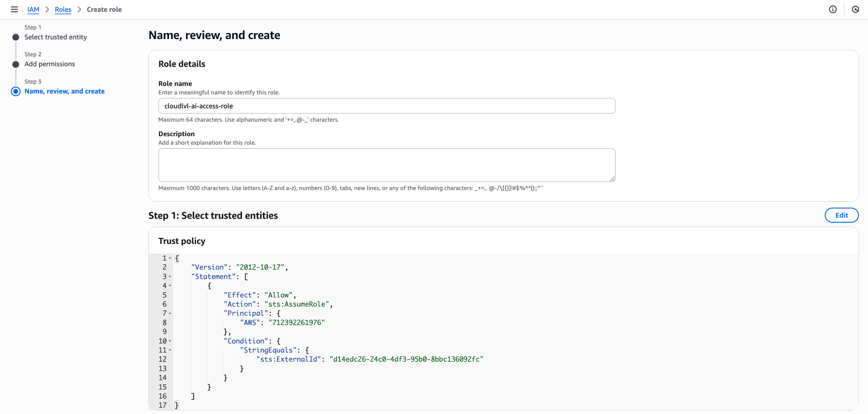Collapse the statement object fold on line 4
Viewport: 868px width, 414px height.
[170, 286]
